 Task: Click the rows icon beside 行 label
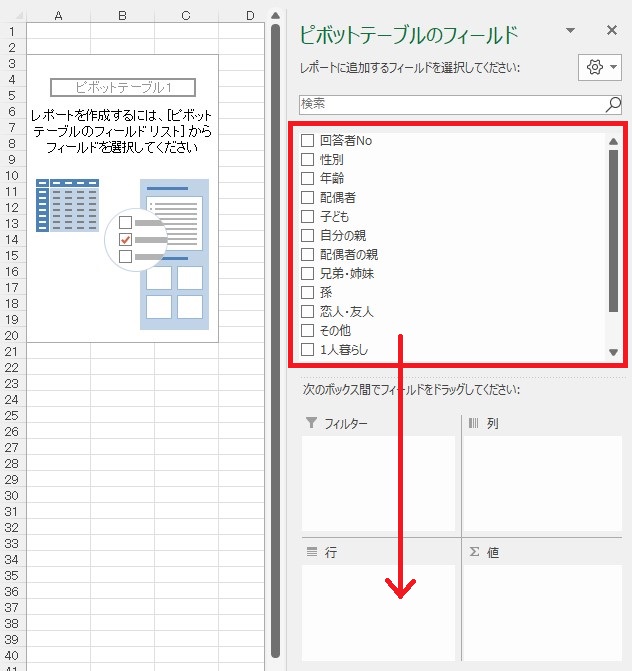[x=311, y=552]
